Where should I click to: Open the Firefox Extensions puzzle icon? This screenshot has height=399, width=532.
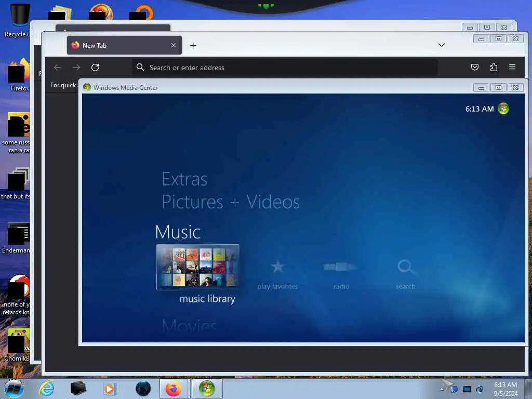tap(494, 67)
